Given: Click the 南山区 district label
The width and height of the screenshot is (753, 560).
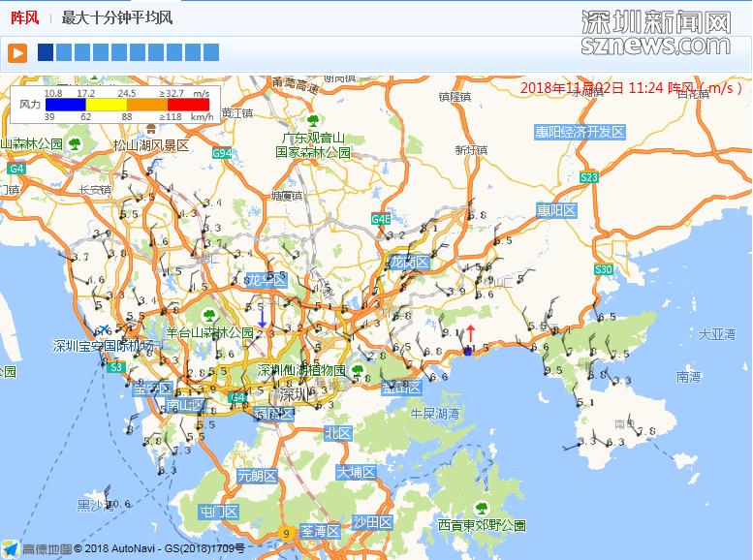Looking at the screenshot, I should point(185,405).
